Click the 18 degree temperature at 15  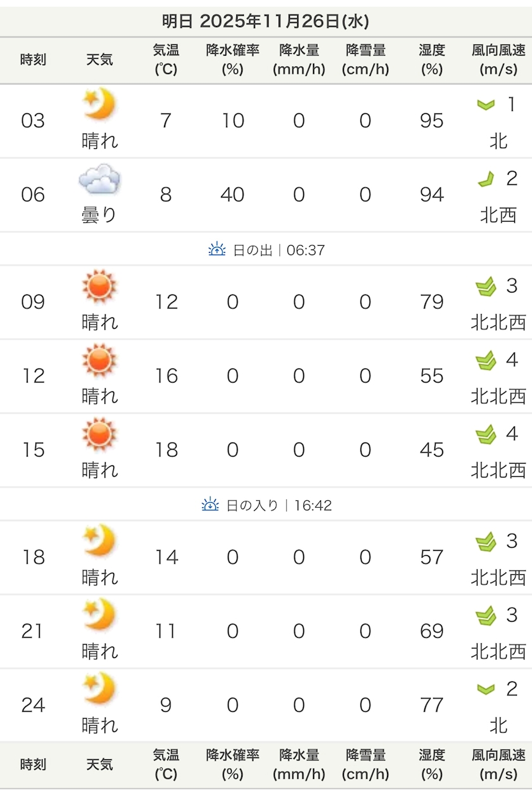click(x=166, y=450)
